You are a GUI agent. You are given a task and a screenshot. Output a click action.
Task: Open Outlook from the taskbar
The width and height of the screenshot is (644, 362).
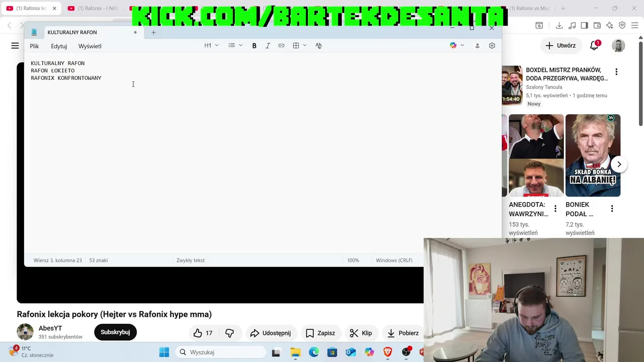click(351, 352)
